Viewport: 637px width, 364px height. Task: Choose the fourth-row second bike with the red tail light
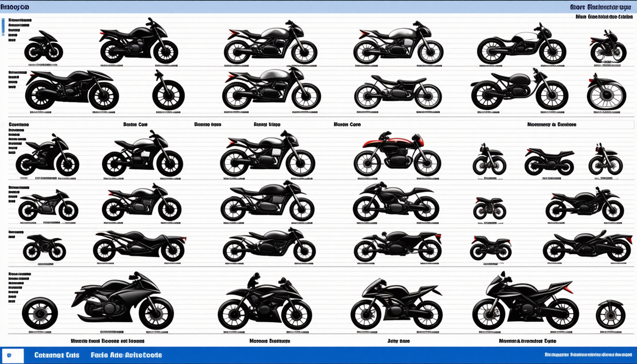(141, 202)
